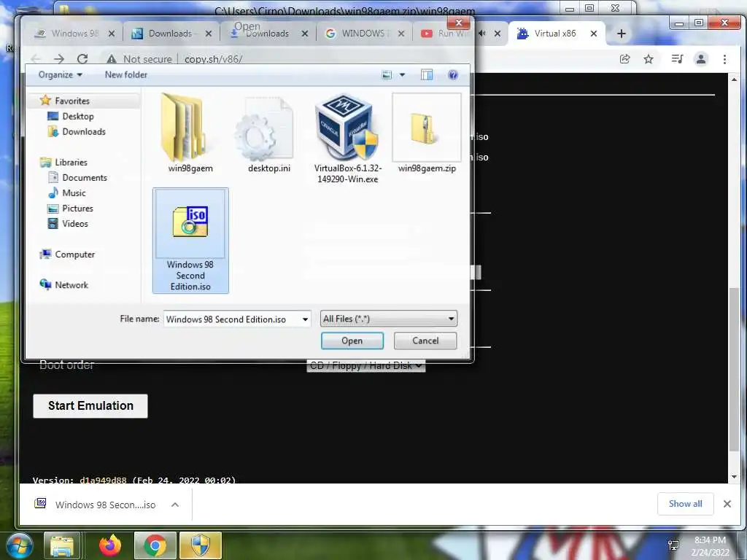This screenshot has height=560, width=747.
Task: Expand the download item chevron menu
Action: click(x=175, y=505)
